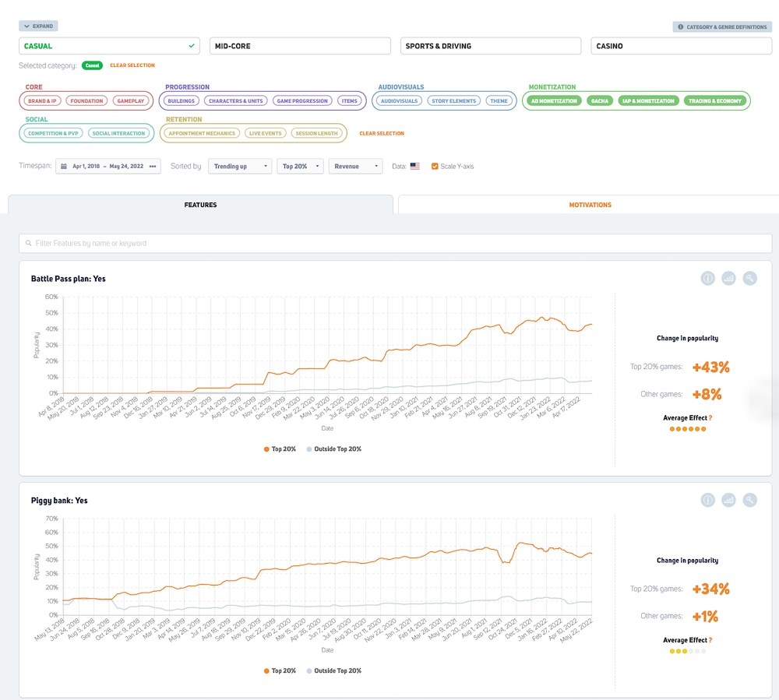779x700 pixels.
Task: Open chart view icon on Piggy bank card
Action: (729, 500)
